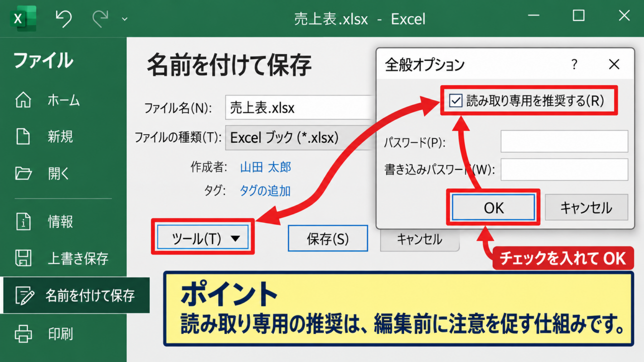Click the 保存(S) button
644x362 pixels.
(328, 238)
